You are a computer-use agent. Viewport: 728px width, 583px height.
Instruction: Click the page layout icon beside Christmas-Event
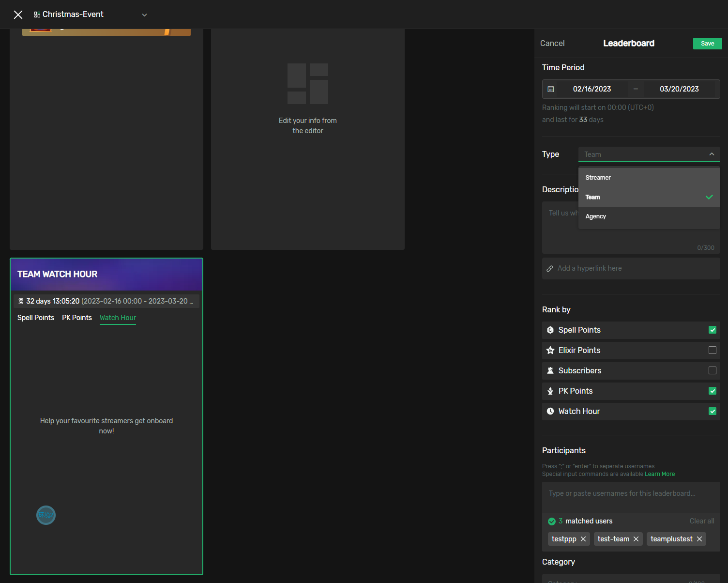[37, 15]
